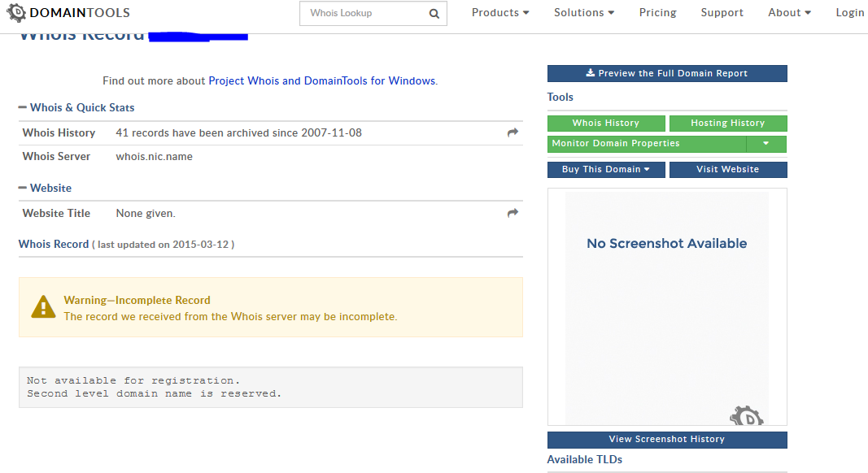Open the Support page
Screen dimensions: 868x473
pyautogui.click(x=722, y=13)
